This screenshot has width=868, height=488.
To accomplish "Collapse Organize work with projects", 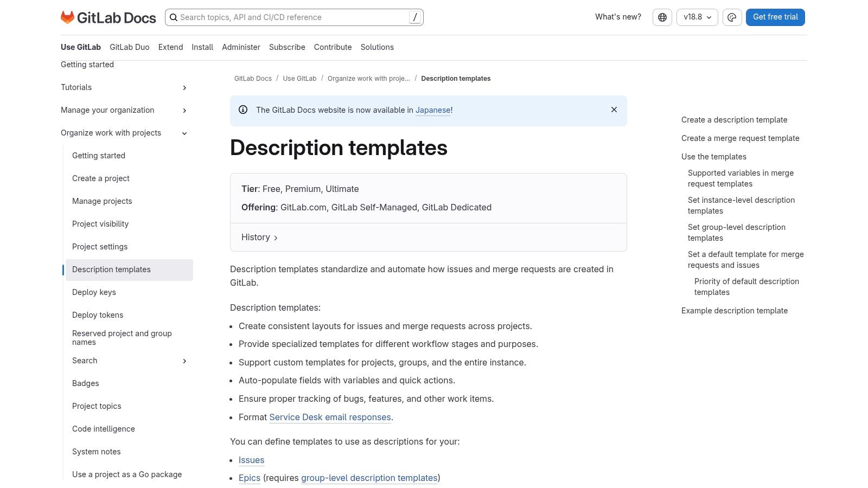I will click(184, 133).
